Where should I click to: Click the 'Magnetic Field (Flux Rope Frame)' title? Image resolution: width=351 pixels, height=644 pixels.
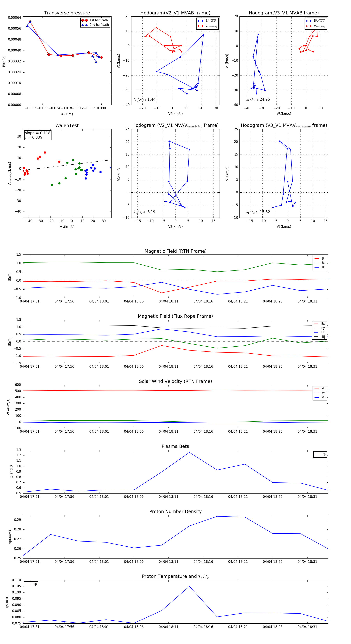pyautogui.click(x=175, y=316)
